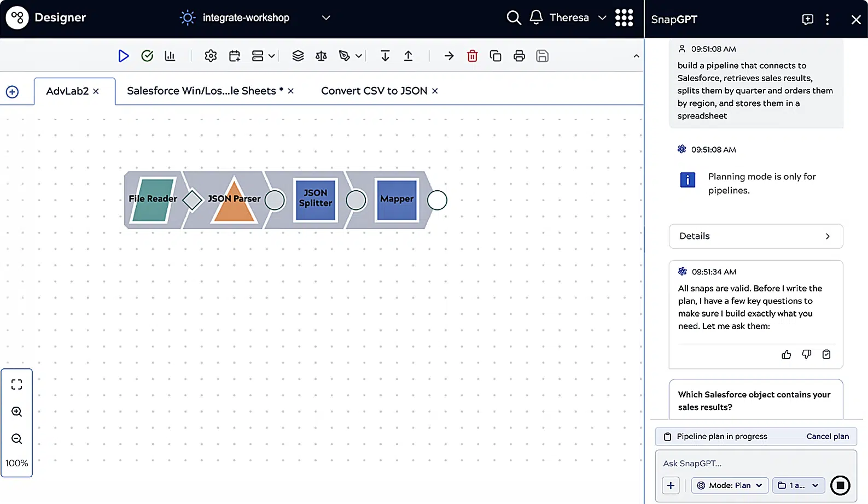Validate the pipeline with checkmark icon

tap(147, 56)
